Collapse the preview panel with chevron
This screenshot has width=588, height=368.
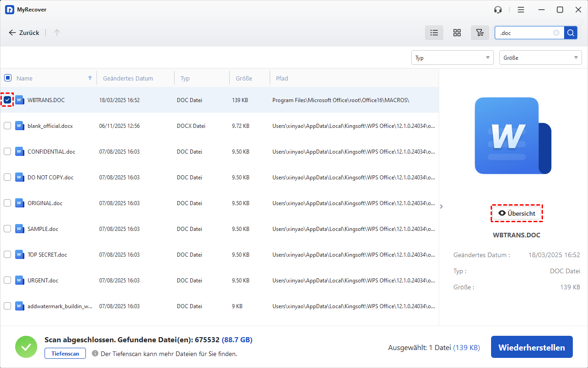tap(441, 207)
